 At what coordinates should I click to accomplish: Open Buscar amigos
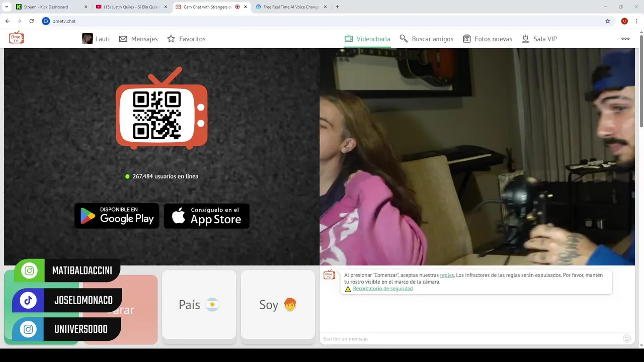426,39
